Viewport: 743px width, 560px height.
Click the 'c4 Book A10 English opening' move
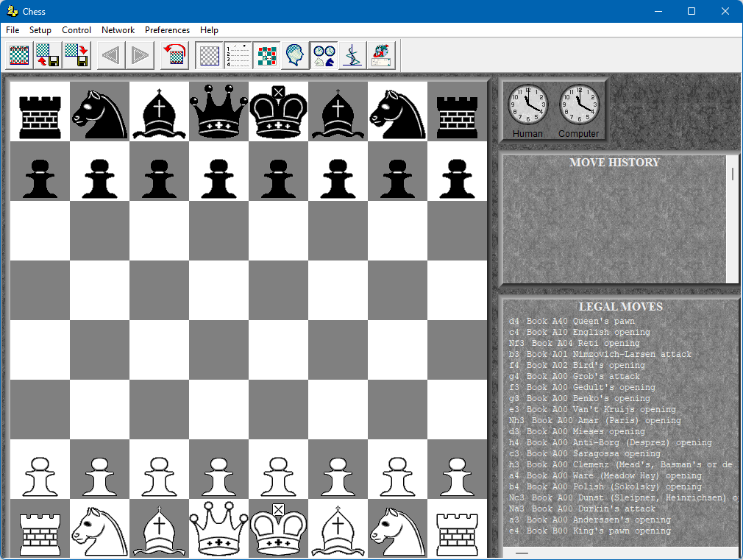(x=580, y=332)
